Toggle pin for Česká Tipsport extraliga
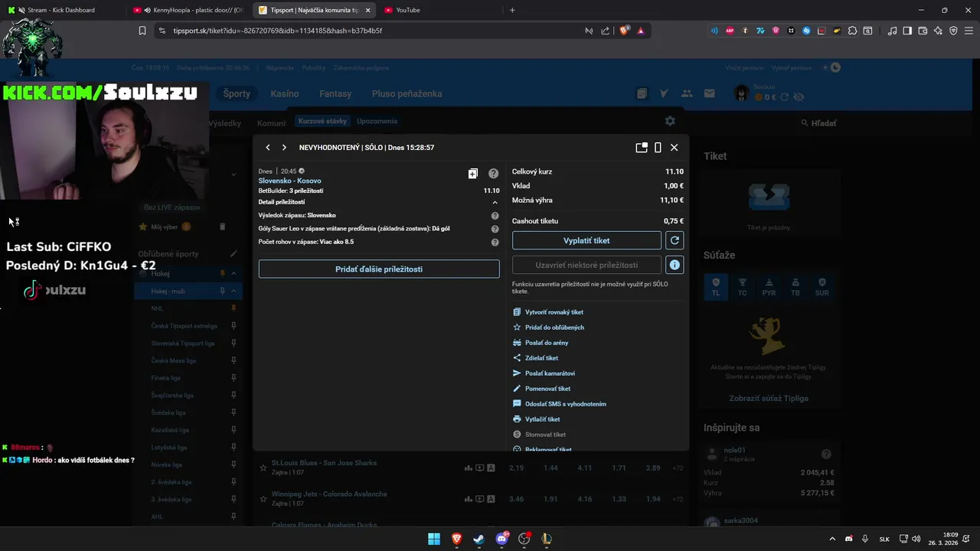980x551 pixels. [234, 326]
